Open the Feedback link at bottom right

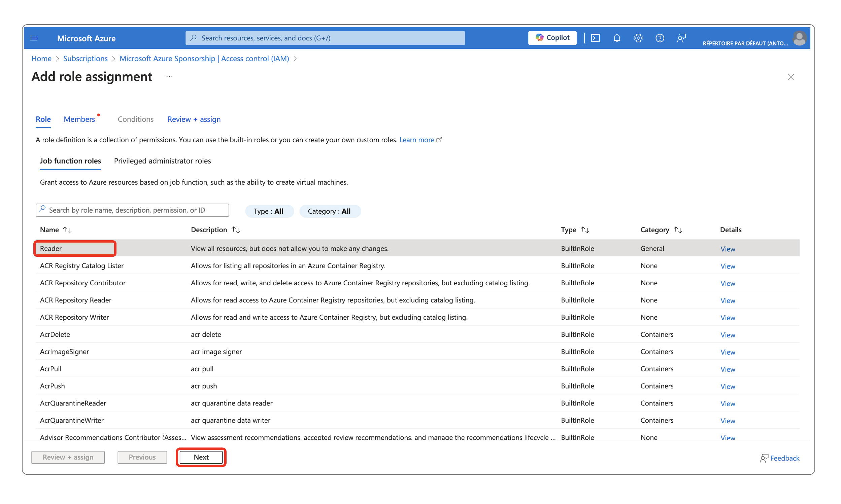click(x=784, y=458)
